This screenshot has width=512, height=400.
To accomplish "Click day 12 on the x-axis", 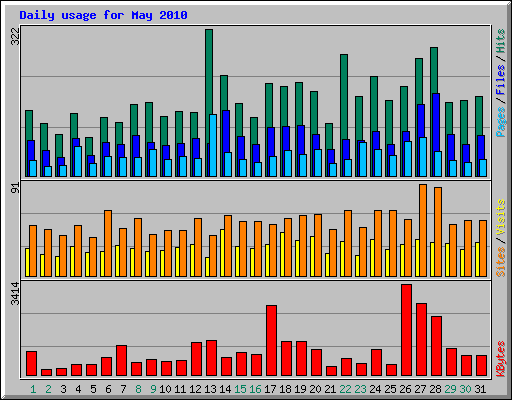I will click(195, 389).
